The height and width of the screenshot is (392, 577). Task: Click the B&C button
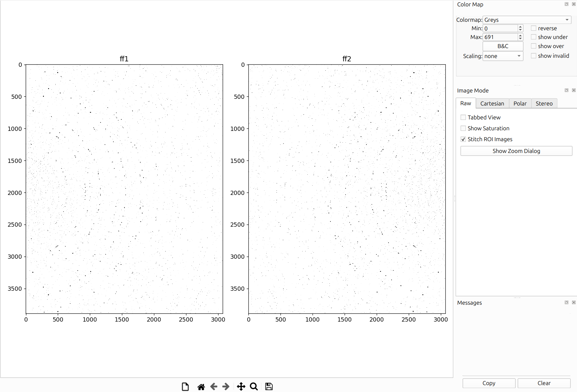tap(503, 46)
